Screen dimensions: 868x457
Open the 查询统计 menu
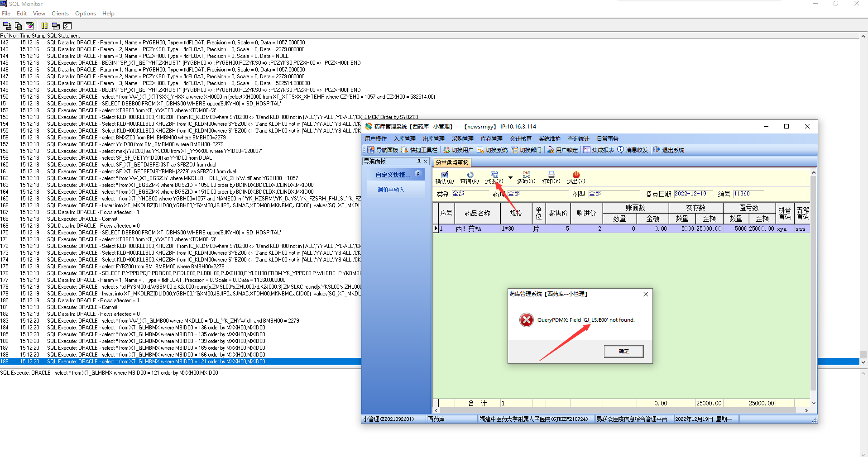[579, 139]
